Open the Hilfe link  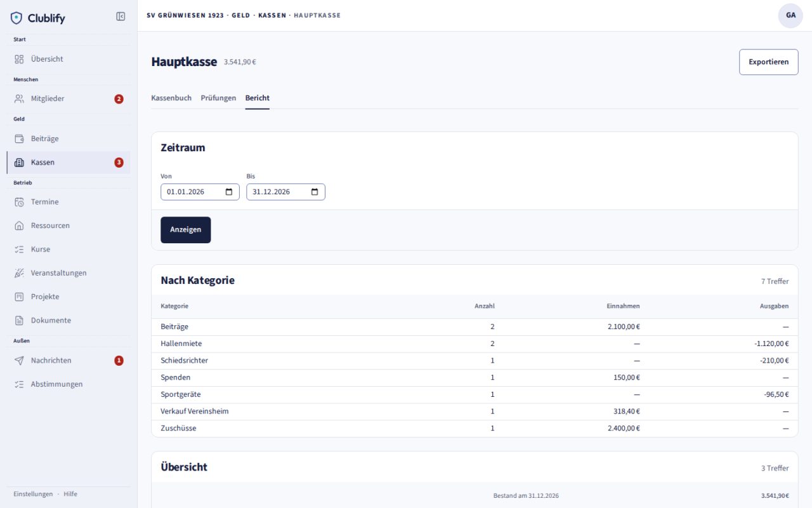(x=70, y=494)
